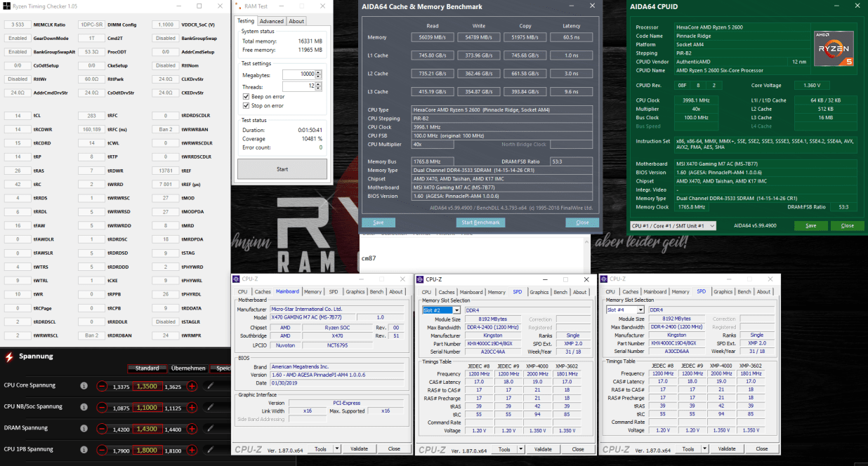Viewport: 868px width, 466px height.
Task: Open info icon for CPU NB/Soc Spannung
Action: click(84, 407)
